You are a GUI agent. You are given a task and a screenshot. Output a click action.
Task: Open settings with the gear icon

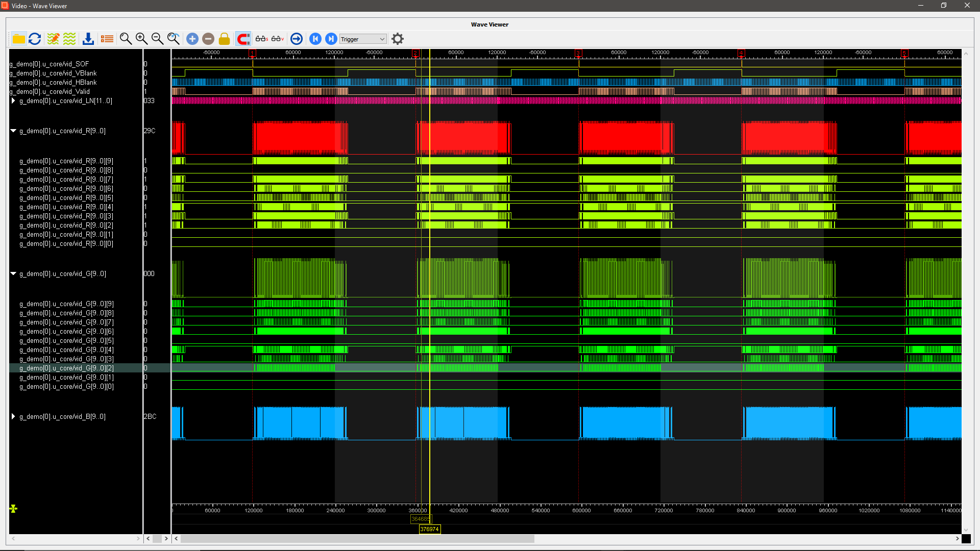click(398, 39)
